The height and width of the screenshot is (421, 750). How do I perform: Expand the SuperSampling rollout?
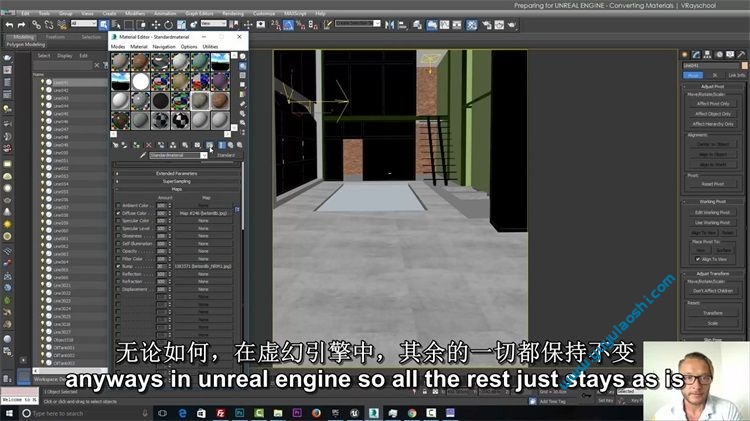[x=176, y=181]
